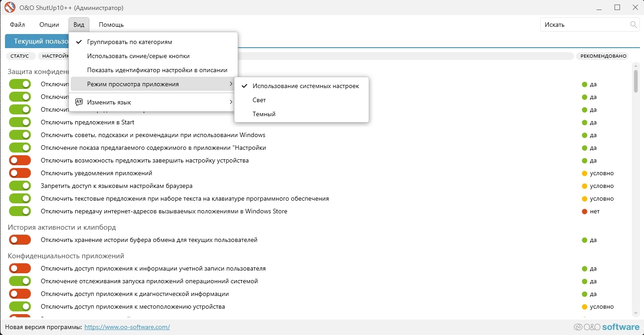
Task: Select Группировать по категориям option
Action: tap(153, 42)
